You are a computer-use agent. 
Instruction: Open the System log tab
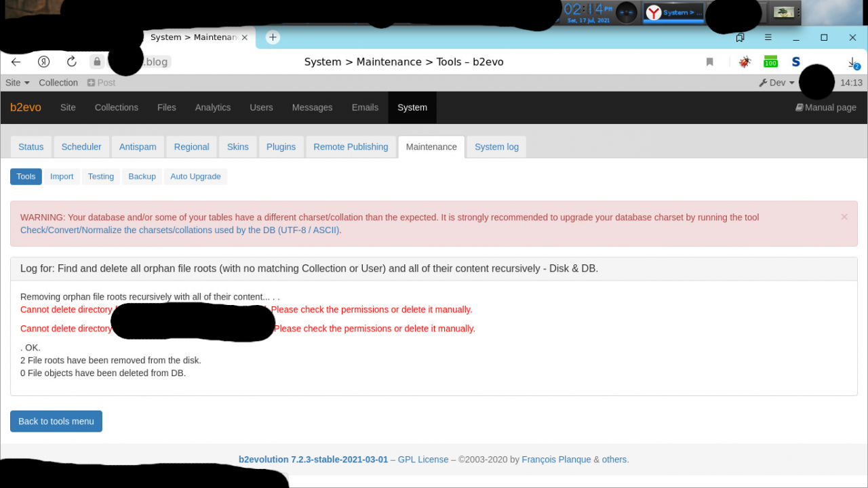(496, 147)
